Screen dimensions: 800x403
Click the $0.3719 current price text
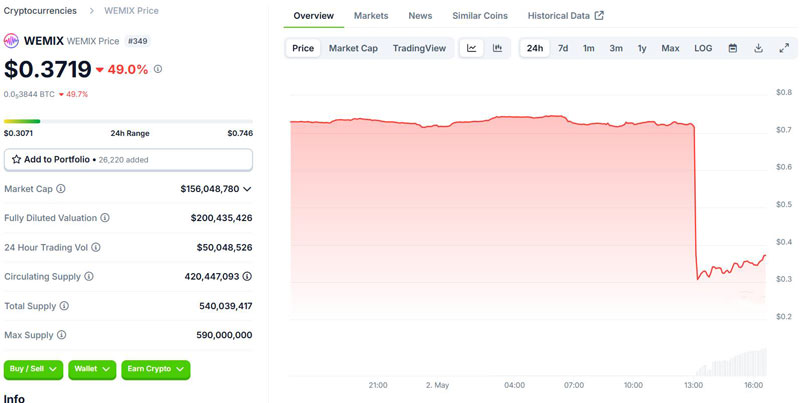click(47, 69)
